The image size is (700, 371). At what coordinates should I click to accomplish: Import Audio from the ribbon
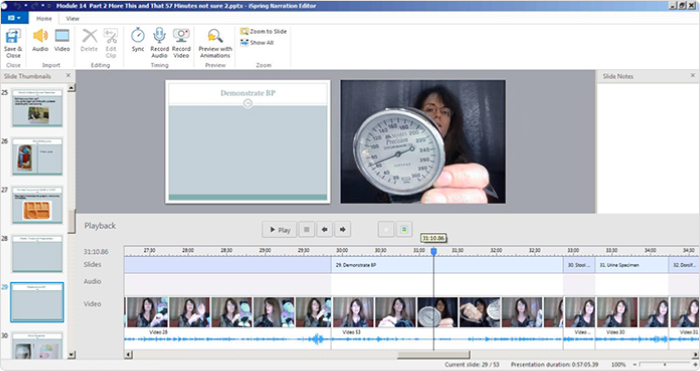(x=40, y=40)
